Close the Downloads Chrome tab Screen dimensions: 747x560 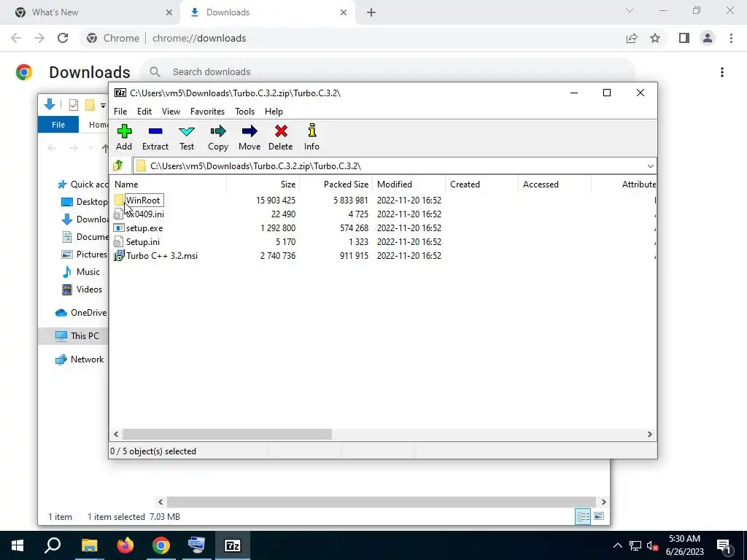[x=344, y=12]
